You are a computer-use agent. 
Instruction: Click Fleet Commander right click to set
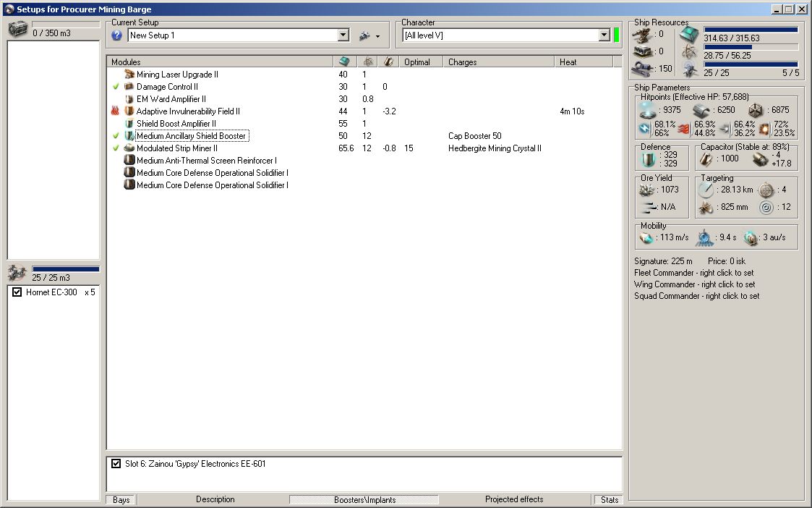(694, 273)
